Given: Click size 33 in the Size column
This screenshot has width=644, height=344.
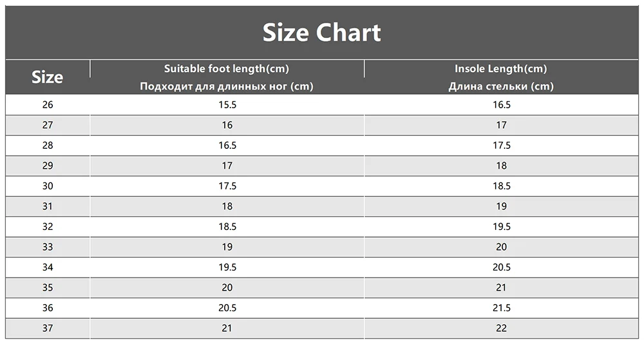Looking at the screenshot, I should click(48, 247).
